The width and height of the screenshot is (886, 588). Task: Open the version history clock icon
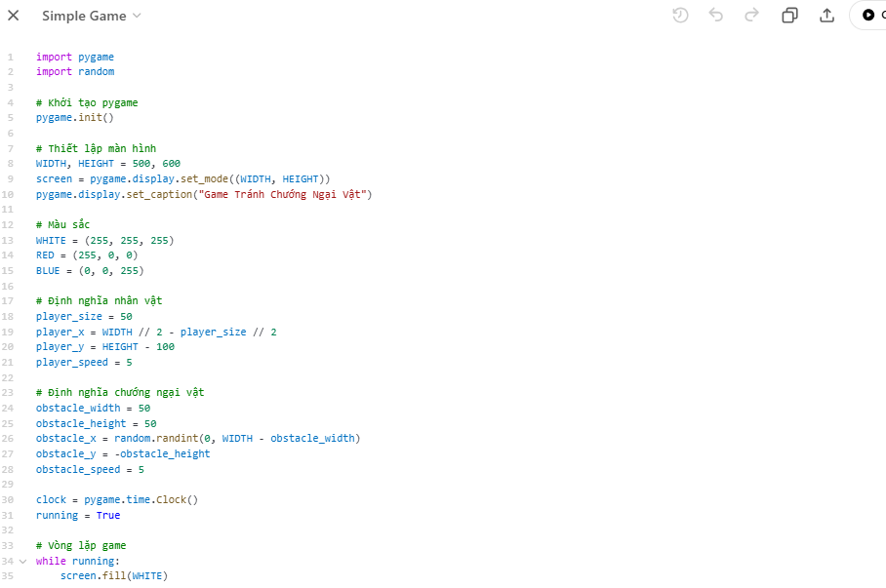pos(680,15)
